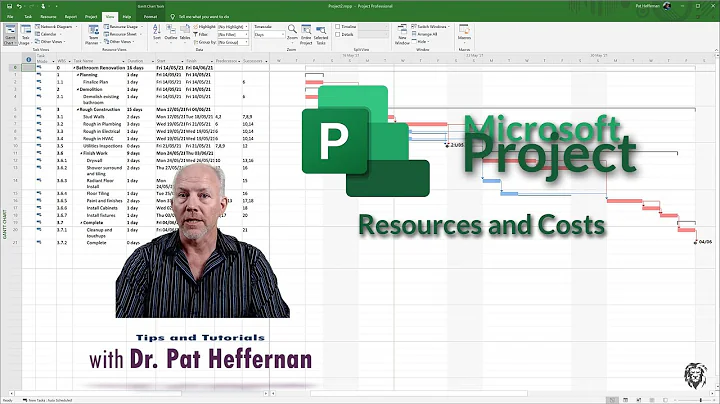
Task: Open the Help ribbon tab
Action: [127, 17]
